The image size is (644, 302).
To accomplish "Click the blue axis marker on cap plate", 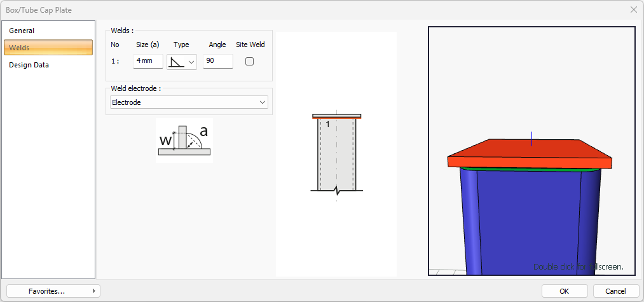I will 532,139.
